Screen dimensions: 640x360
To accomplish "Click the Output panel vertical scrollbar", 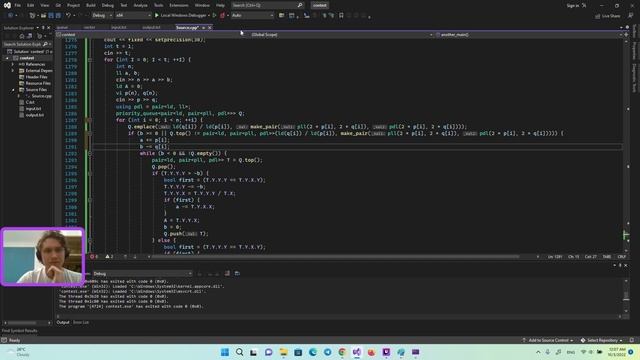I will [x=626, y=296].
